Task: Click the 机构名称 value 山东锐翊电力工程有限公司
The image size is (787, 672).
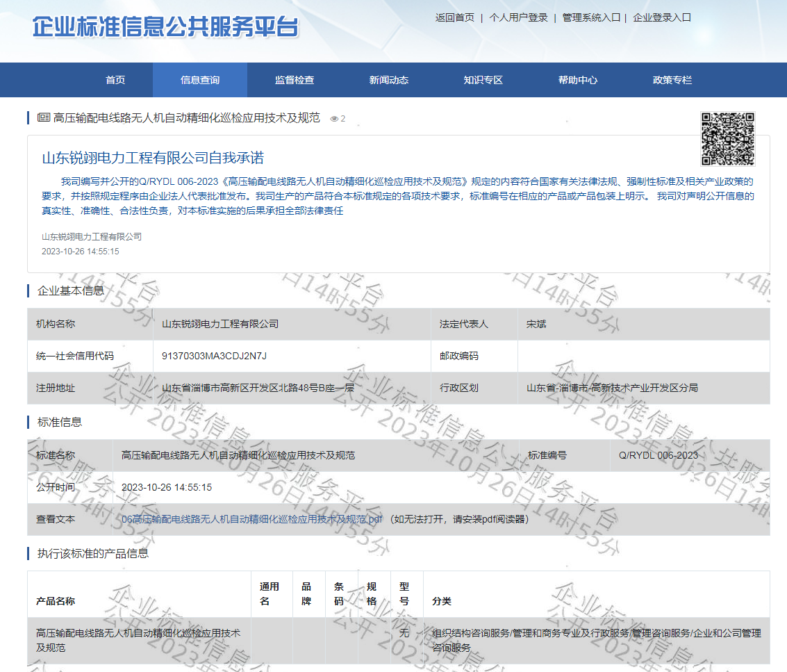Action: [x=220, y=324]
